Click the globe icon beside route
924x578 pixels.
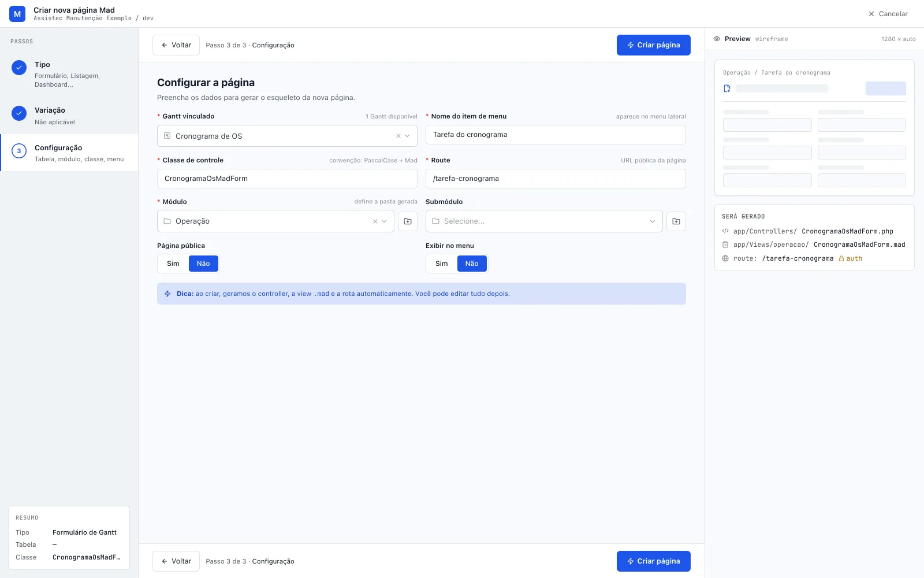pyautogui.click(x=725, y=258)
